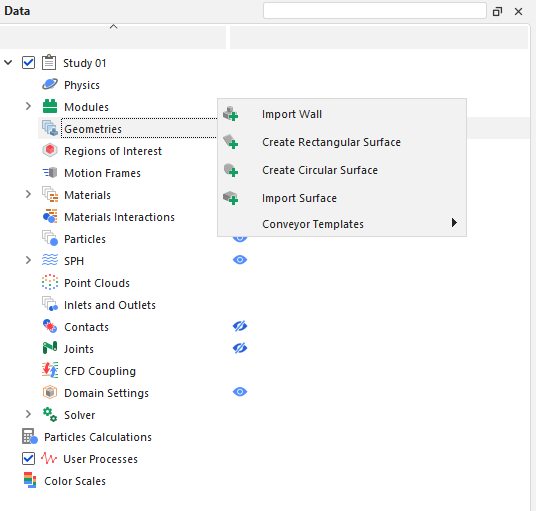Uncheck the Study 01 checkbox

[x=28, y=63]
